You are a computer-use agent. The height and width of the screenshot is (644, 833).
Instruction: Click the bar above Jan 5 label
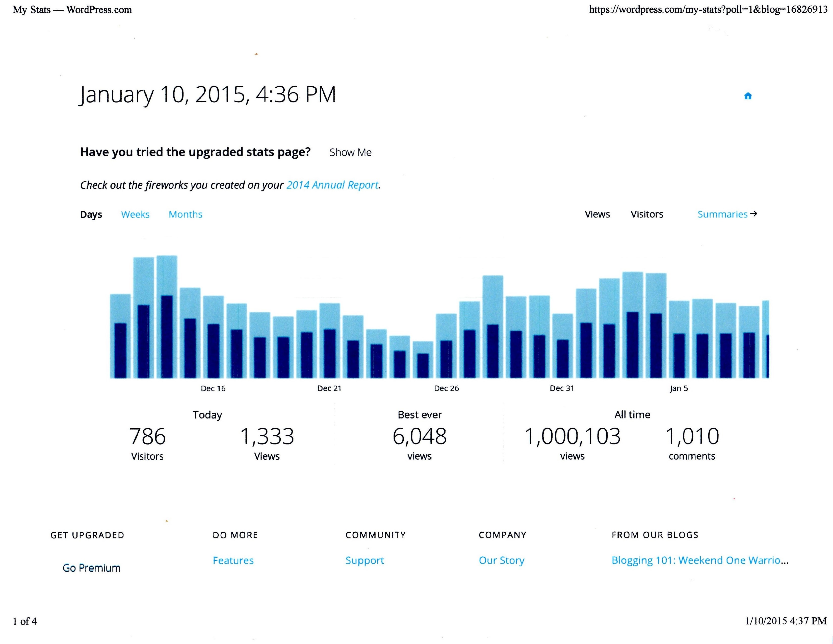point(679,339)
